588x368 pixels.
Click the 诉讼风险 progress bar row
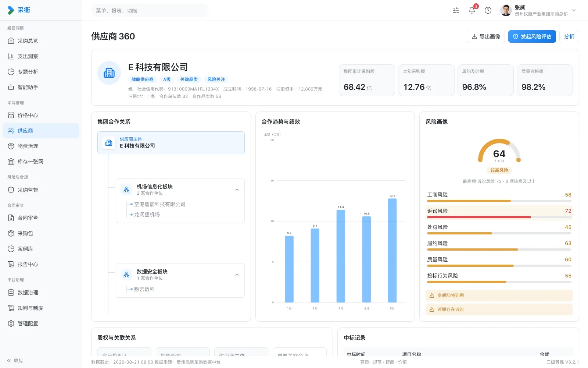(499, 213)
